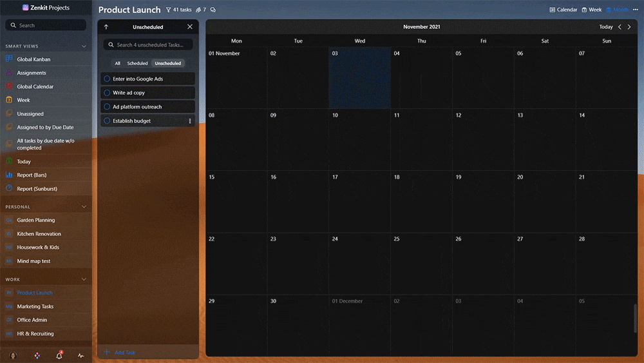
Task: Open the Zenkit apps switcher icon
Action: 37,356
